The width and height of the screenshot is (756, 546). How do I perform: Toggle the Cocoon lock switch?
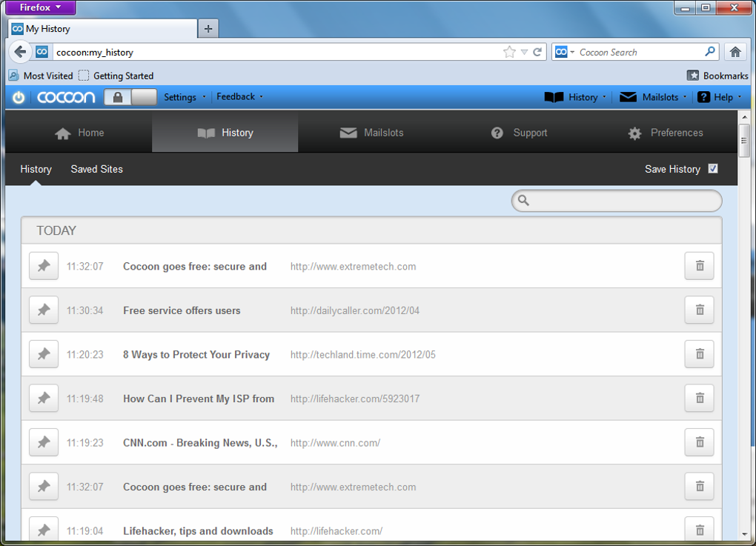click(x=130, y=97)
